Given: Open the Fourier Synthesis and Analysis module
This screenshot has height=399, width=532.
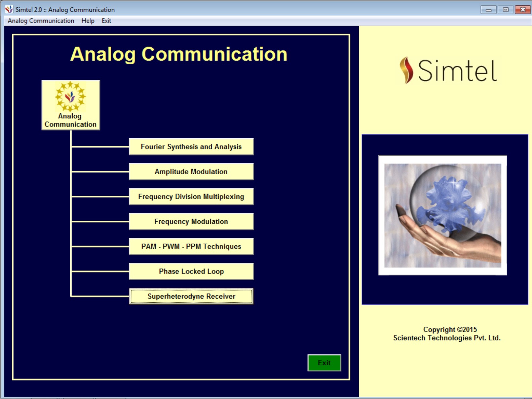Looking at the screenshot, I should tap(191, 147).
